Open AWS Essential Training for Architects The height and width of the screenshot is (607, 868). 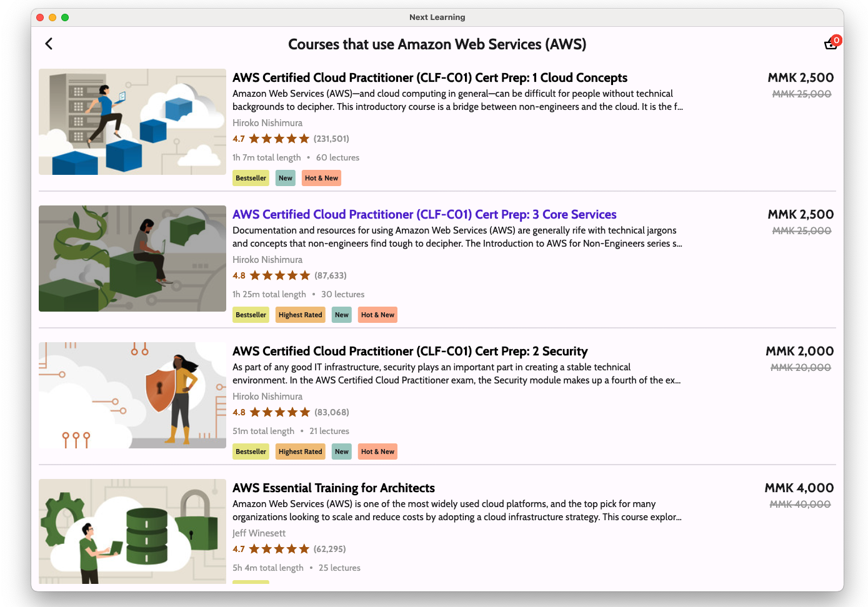pyautogui.click(x=333, y=488)
